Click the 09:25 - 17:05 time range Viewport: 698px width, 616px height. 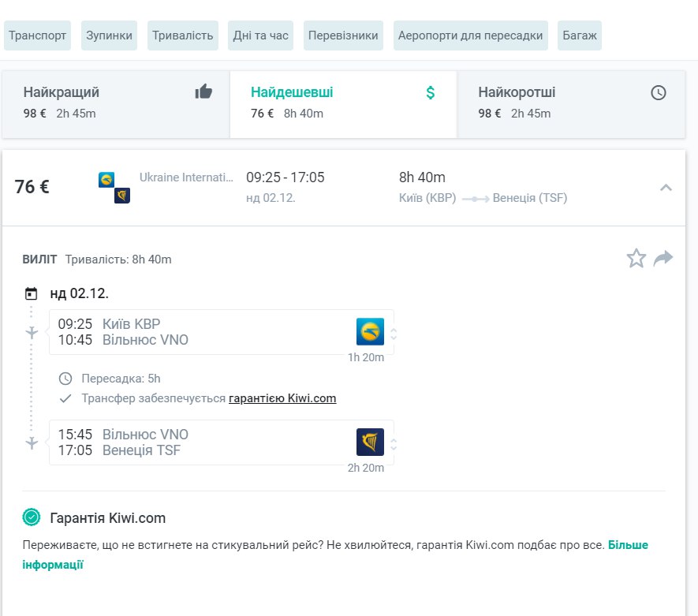(x=286, y=177)
